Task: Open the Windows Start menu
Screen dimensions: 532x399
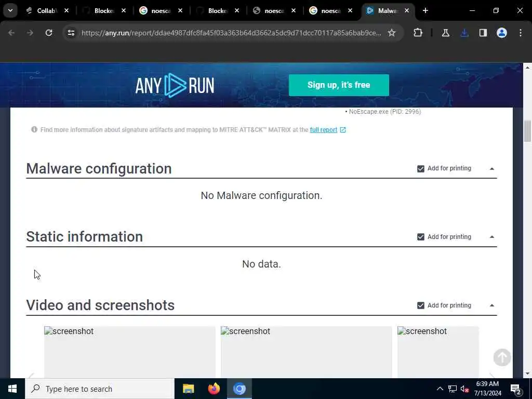Action: coord(12,389)
